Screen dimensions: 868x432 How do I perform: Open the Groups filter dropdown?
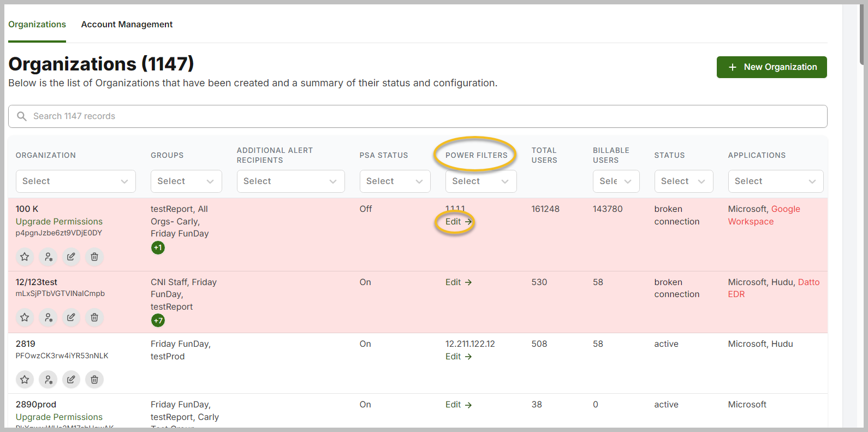[186, 181]
